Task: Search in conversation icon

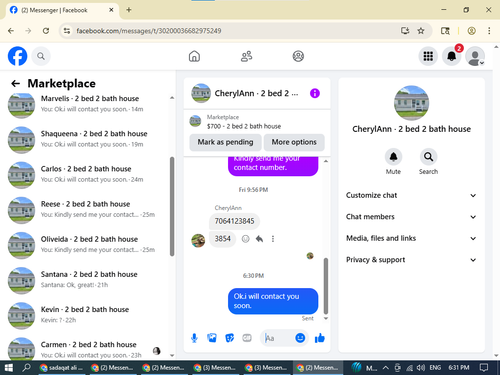Action: [x=428, y=157]
